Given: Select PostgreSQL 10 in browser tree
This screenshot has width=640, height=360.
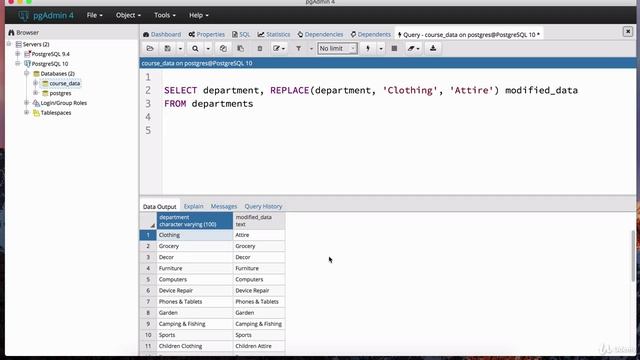Looking at the screenshot, I should point(50,64).
